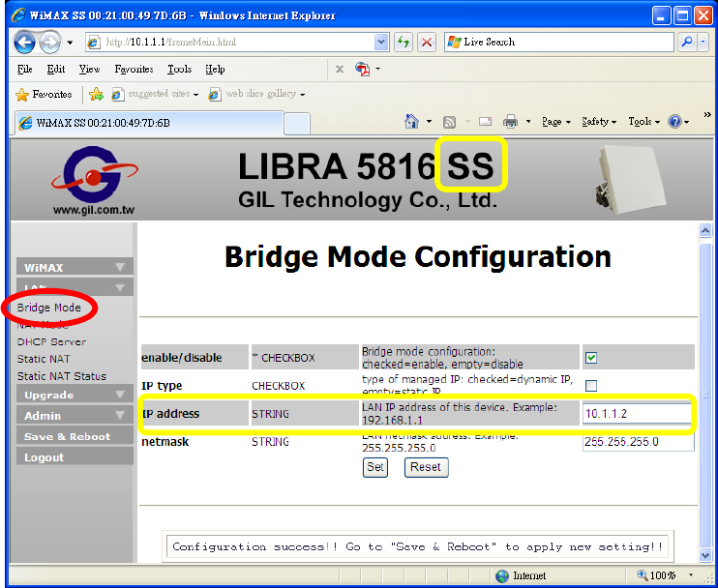Click the Print icon
This screenshot has width=718, height=588.
click(510, 122)
